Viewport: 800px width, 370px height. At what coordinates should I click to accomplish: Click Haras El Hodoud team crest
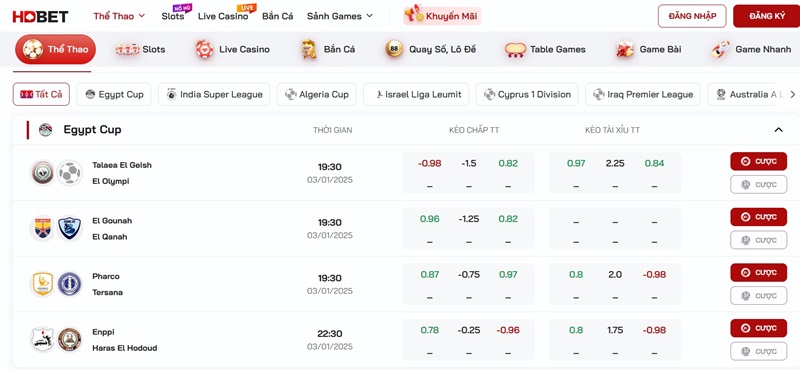69,340
